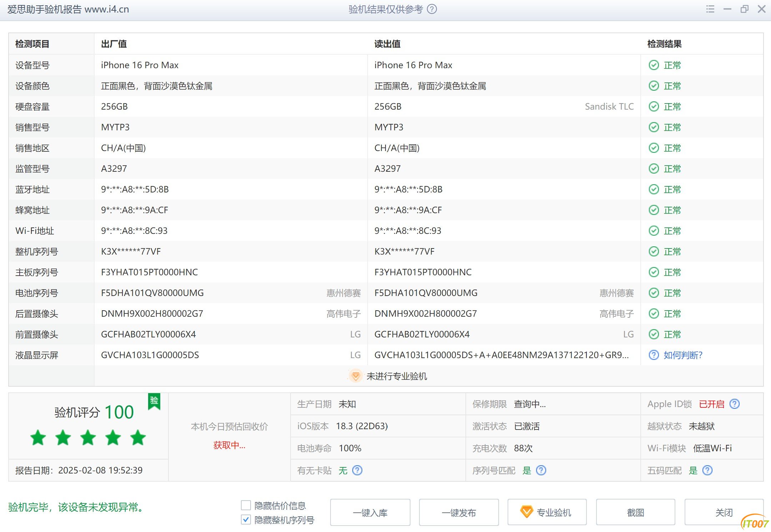Click the 关闭 button
771x532 pixels.
click(724, 512)
